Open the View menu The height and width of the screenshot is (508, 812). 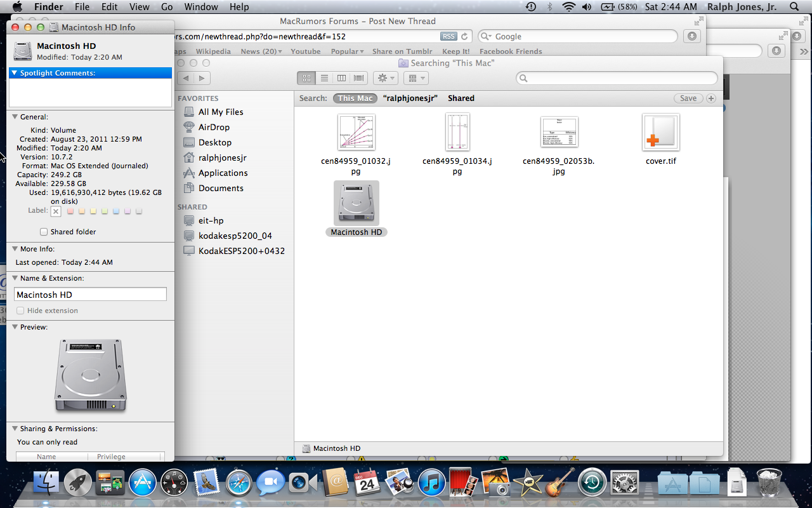[139, 7]
